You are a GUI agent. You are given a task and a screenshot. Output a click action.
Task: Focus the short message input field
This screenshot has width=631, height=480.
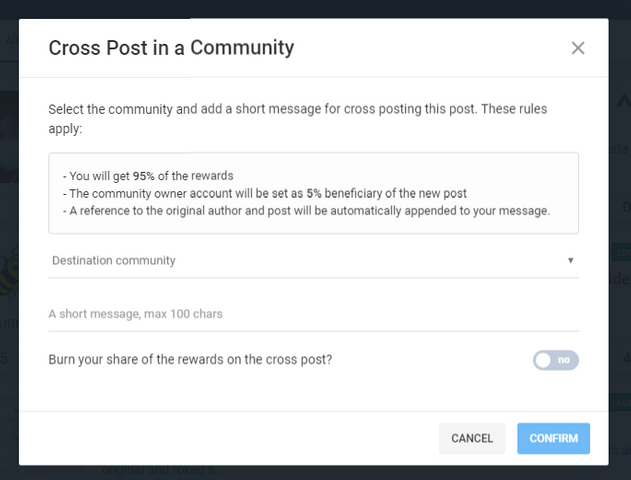click(313, 314)
